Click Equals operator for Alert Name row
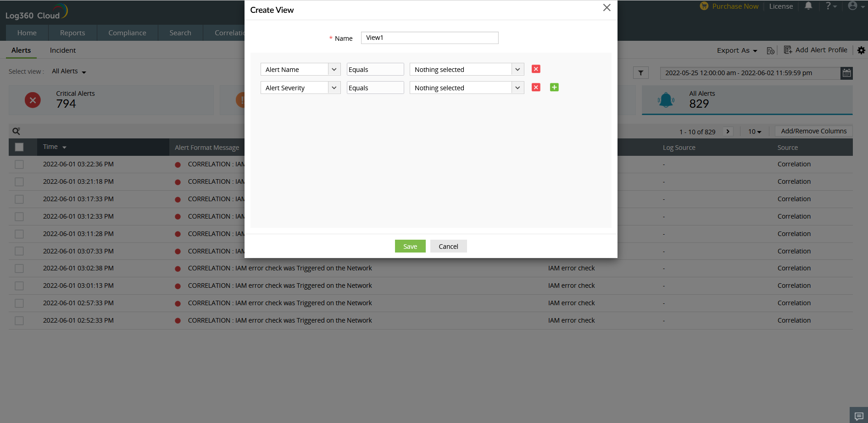The width and height of the screenshot is (868, 423). point(375,69)
